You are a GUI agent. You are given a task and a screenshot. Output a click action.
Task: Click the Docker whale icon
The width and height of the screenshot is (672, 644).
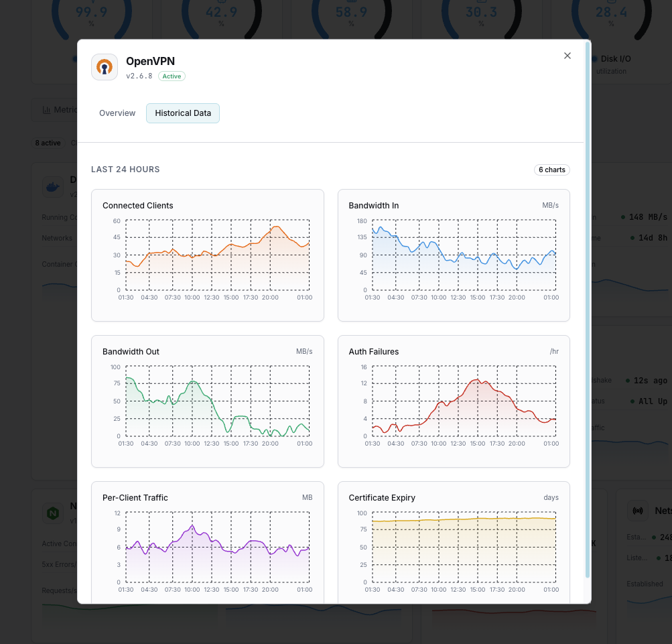point(52,186)
